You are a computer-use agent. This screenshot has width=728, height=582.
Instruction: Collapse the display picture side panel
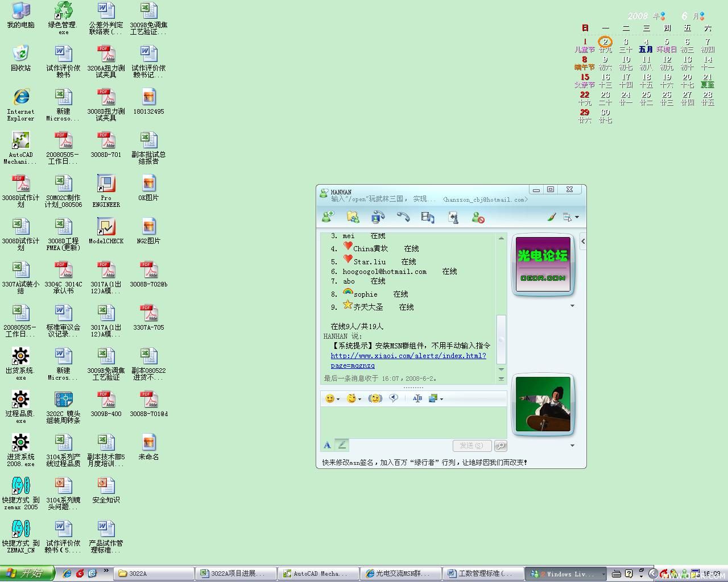[583, 242]
